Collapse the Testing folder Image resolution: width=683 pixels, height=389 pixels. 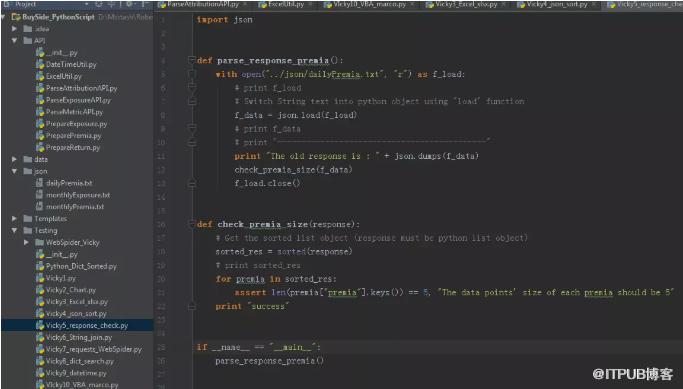pyautogui.click(x=15, y=230)
